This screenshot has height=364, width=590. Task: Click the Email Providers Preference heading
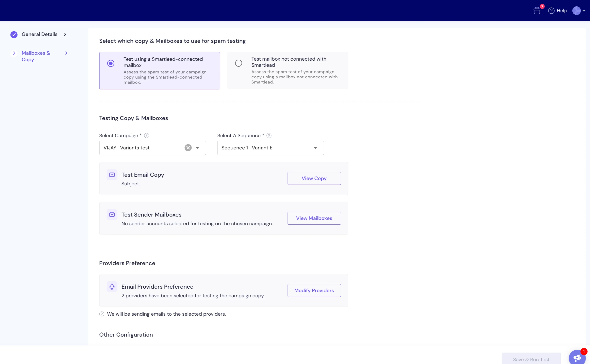pyautogui.click(x=157, y=286)
